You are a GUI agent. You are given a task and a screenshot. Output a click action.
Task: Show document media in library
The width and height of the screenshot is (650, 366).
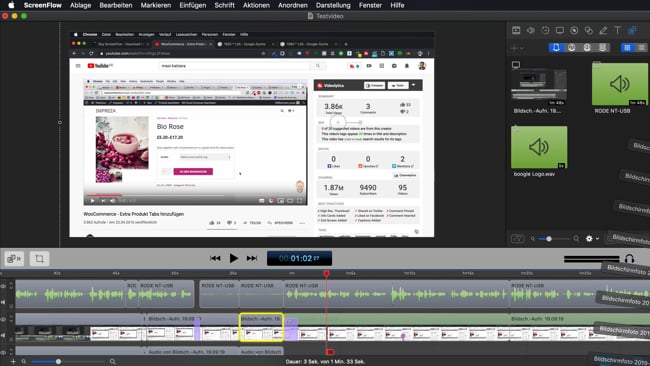pyautogui.click(x=556, y=48)
